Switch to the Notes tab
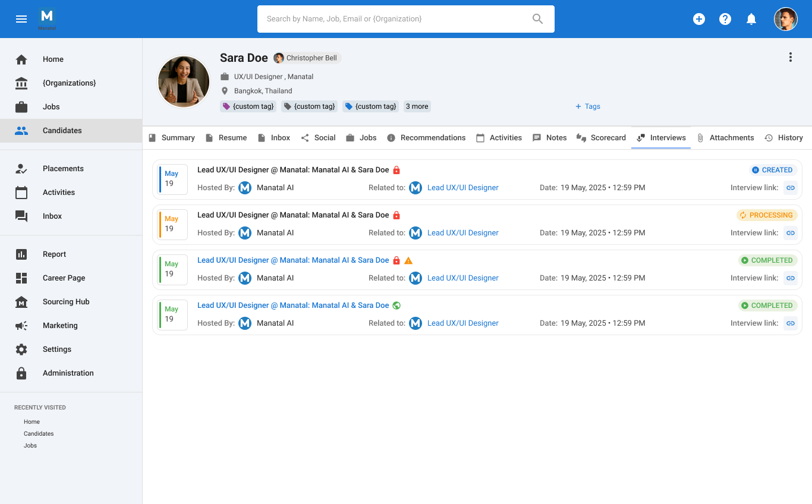 [550, 138]
